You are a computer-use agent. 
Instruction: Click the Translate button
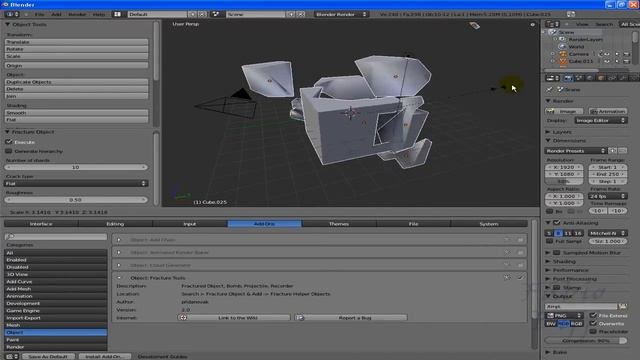(x=76, y=42)
